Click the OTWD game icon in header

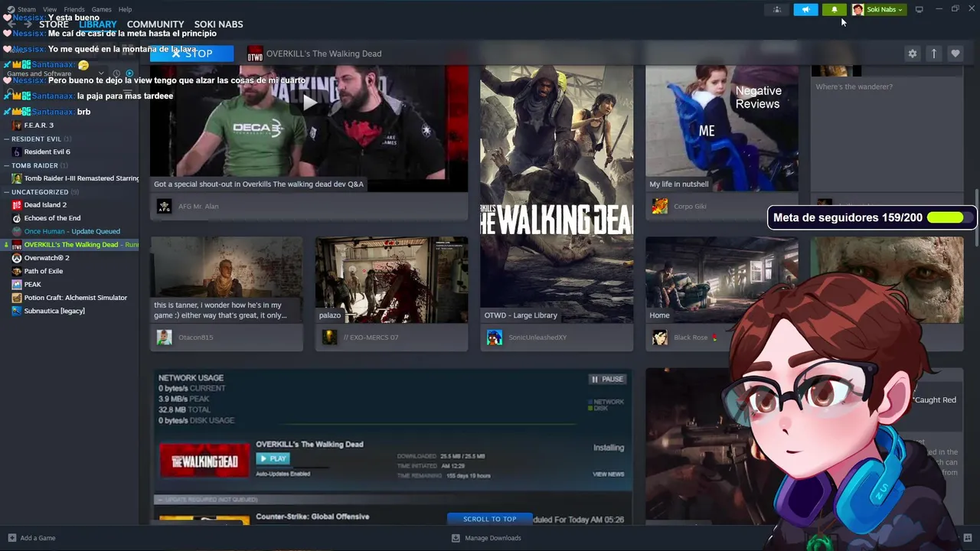click(255, 54)
